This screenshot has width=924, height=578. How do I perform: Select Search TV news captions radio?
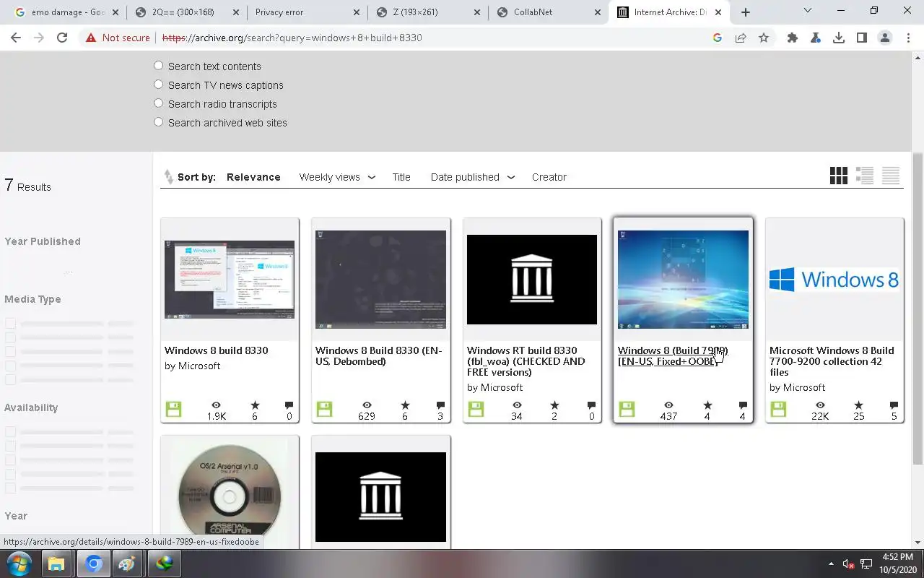(x=158, y=85)
